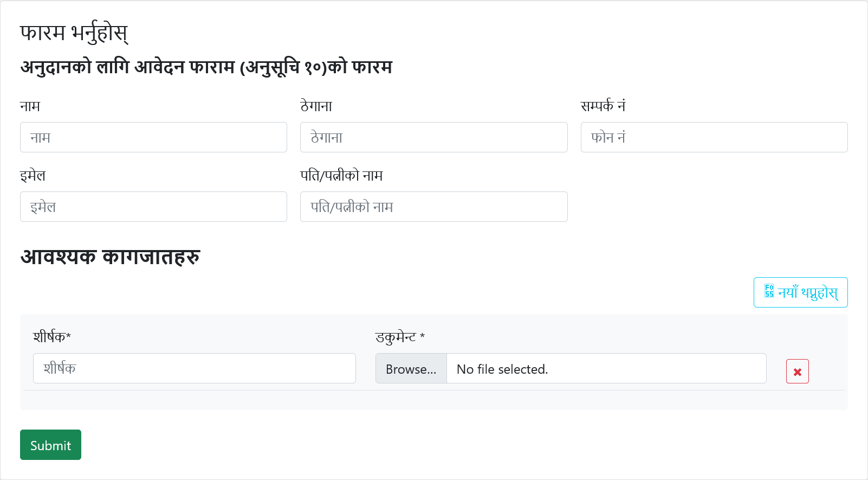This screenshot has width=868, height=480.
Task: Select the फोन नं contact input
Action: point(714,137)
